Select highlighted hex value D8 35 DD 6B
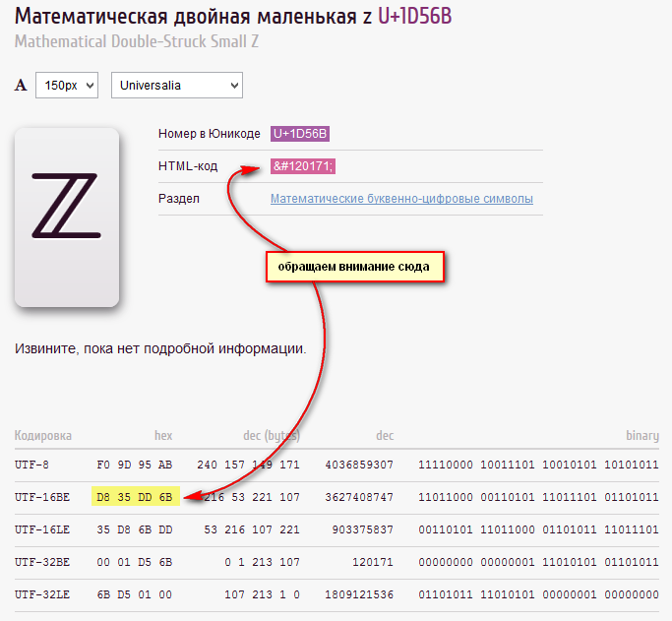Viewport: 672px width, 621px height. coord(136,496)
